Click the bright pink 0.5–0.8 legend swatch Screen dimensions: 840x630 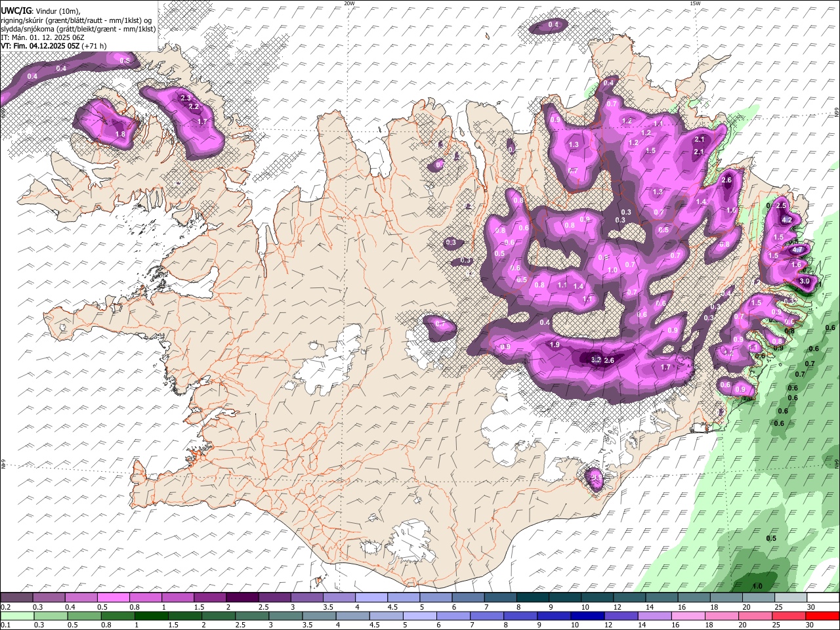click(x=113, y=597)
